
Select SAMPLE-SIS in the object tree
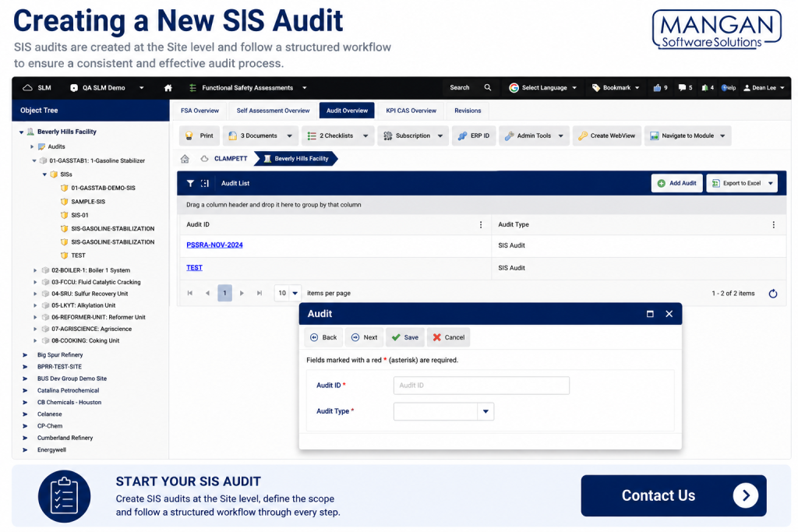tap(88, 202)
